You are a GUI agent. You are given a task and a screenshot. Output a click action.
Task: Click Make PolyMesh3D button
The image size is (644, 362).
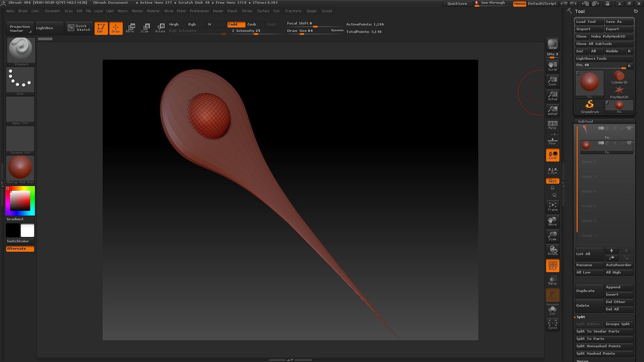[611, 37]
